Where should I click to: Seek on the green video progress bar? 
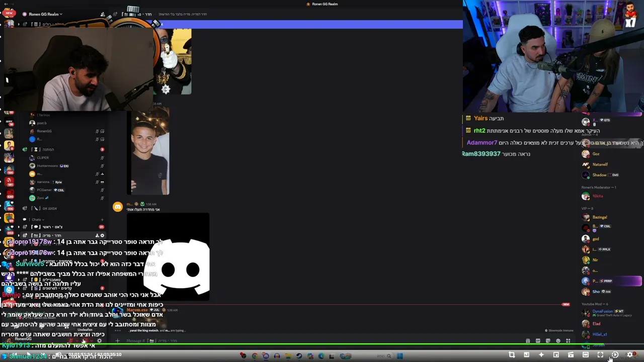click(322, 345)
